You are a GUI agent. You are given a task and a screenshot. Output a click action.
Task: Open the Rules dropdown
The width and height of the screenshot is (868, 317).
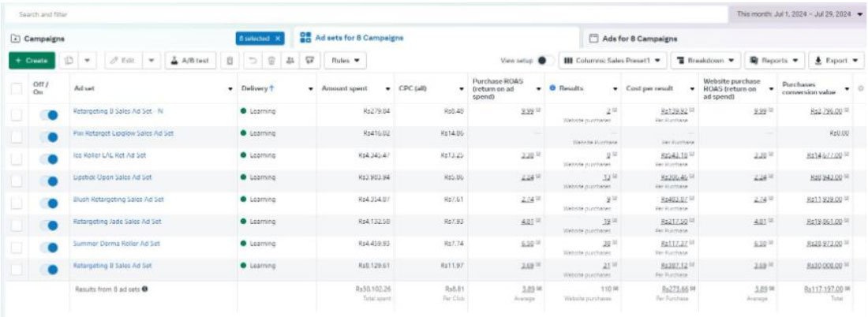[x=345, y=60]
